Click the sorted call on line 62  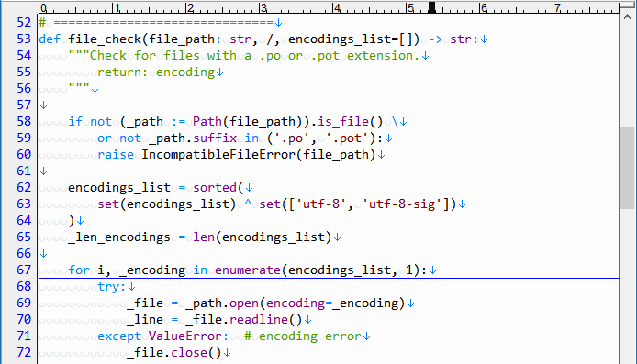[x=215, y=187]
